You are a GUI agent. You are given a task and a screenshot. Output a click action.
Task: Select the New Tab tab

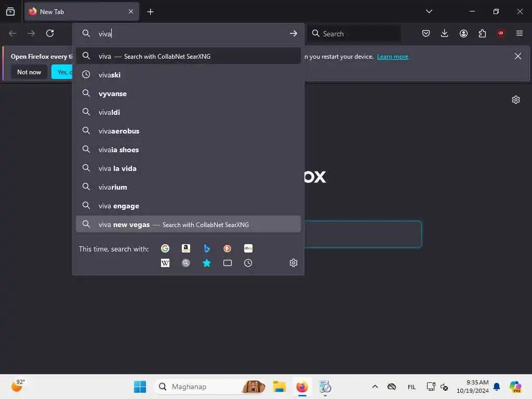tap(82, 11)
